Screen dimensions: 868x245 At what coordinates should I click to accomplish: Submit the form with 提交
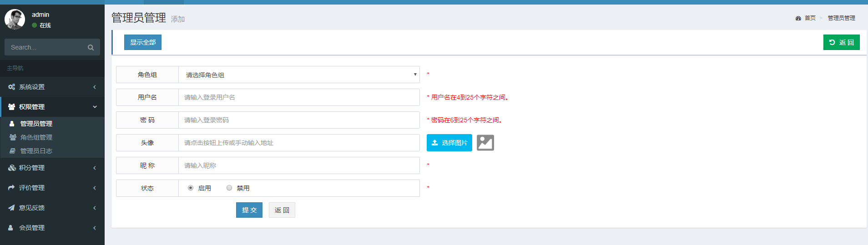249,210
